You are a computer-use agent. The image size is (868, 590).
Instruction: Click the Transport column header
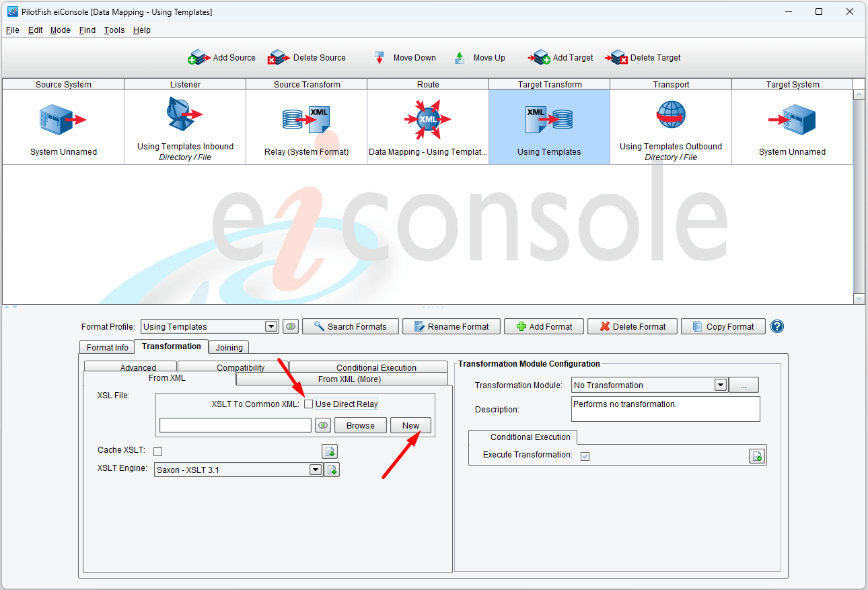tap(671, 84)
